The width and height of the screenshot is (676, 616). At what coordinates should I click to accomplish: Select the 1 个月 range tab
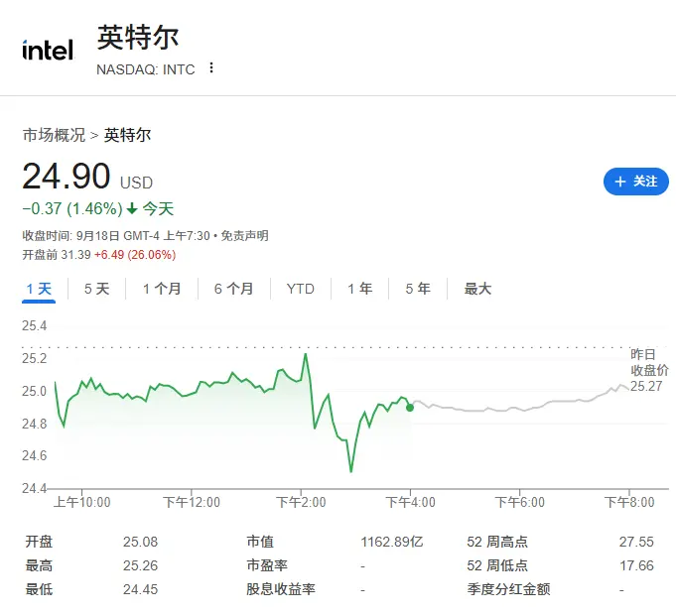click(x=162, y=289)
